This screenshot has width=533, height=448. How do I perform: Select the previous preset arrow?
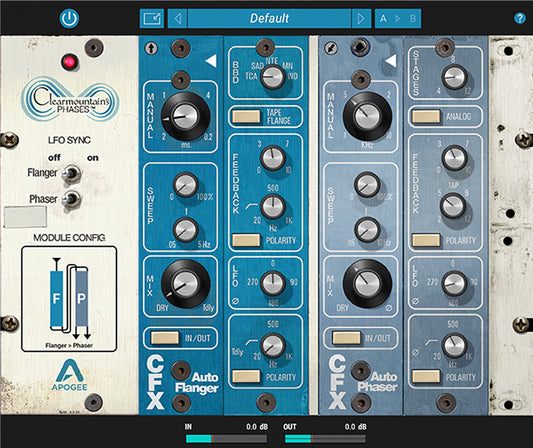pyautogui.click(x=178, y=18)
